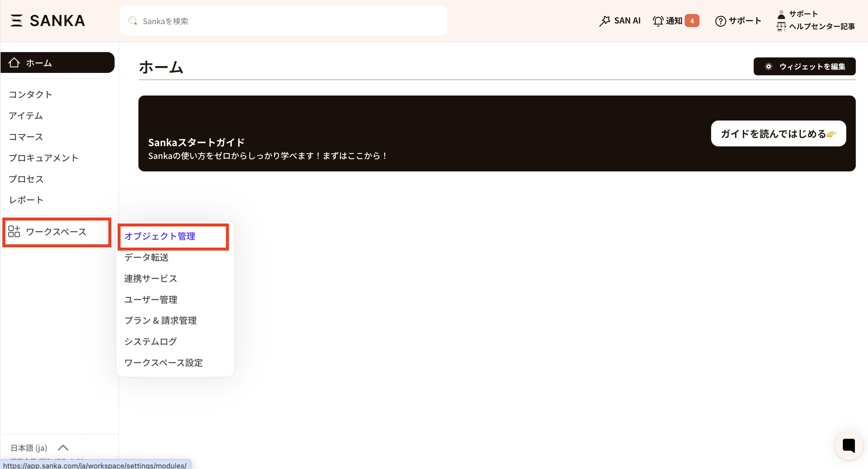This screenshot has height=469, width=868.
Task: Click the ガイドを読んではじめる button
Action: pyautogui.click(x=778, y=134)
